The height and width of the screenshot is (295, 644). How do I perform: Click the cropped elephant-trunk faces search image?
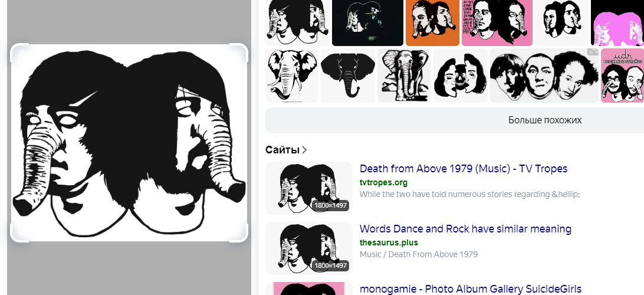[129, 143]
